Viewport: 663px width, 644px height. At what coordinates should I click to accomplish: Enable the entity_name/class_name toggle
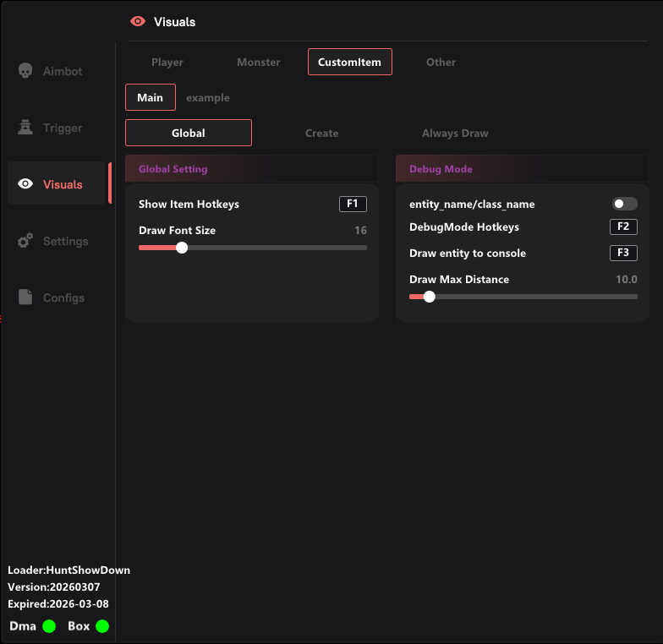point(624,204)
